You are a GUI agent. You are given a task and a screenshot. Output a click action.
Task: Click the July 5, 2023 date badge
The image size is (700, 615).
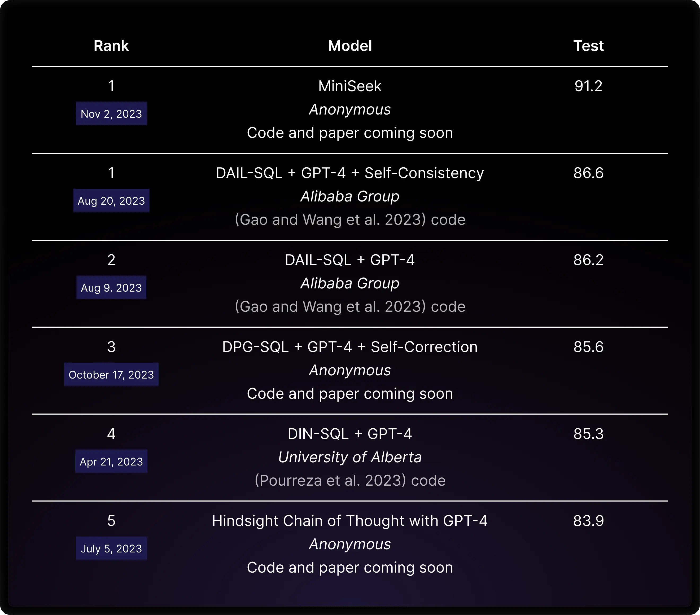tap(111, 548)
